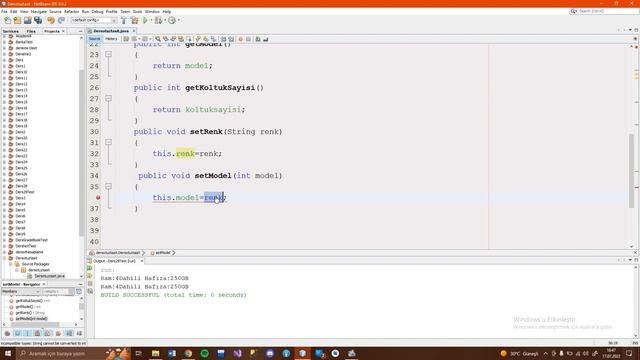Open the Spotify taskbar icon

click(204, 353)
